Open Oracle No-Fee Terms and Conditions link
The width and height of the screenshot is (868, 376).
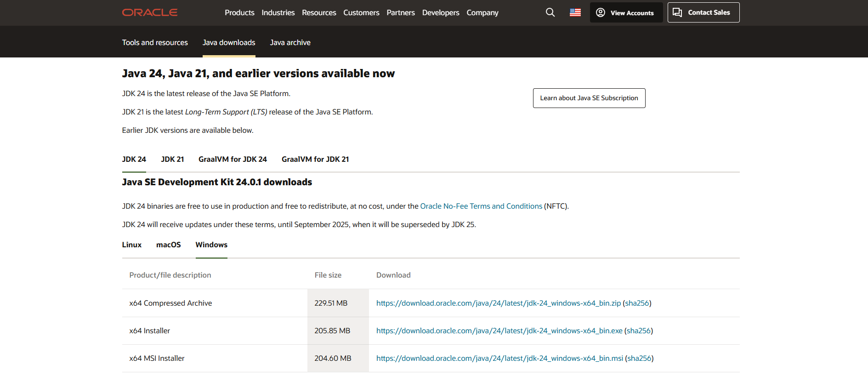tap(481, 206)
